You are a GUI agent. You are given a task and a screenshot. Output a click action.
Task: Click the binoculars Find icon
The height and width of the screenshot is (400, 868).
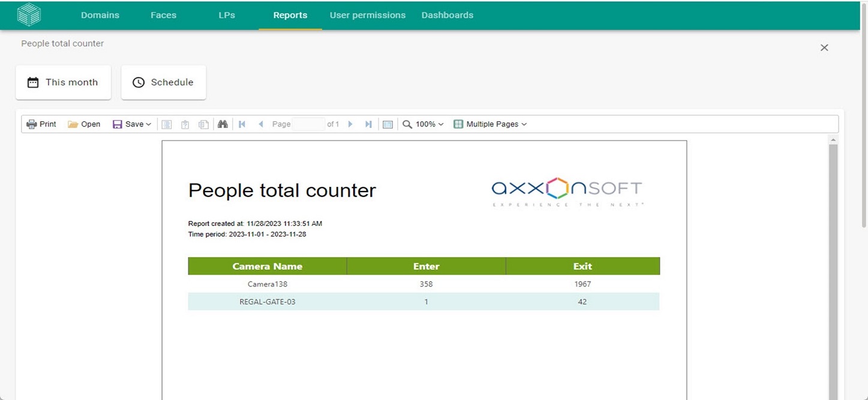[223, 124]
